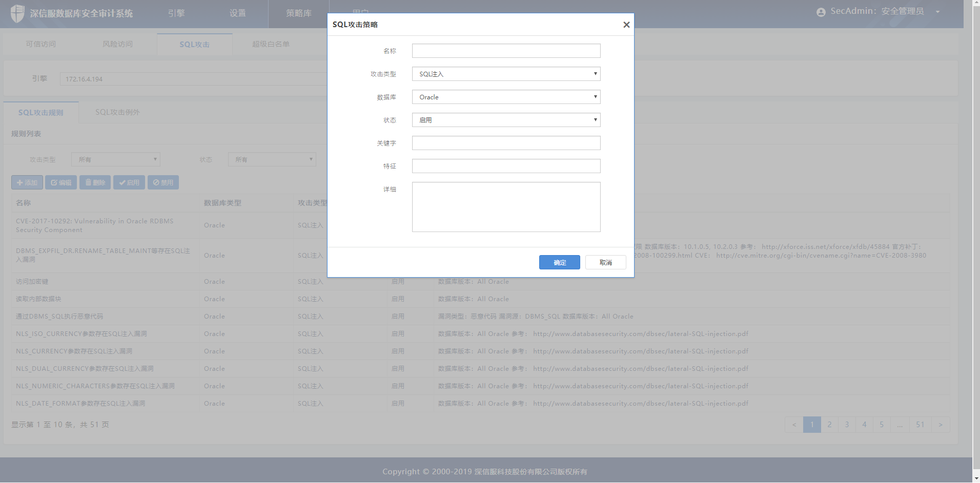
Task: Click the 添加 plus icon button
Action: 27,182
